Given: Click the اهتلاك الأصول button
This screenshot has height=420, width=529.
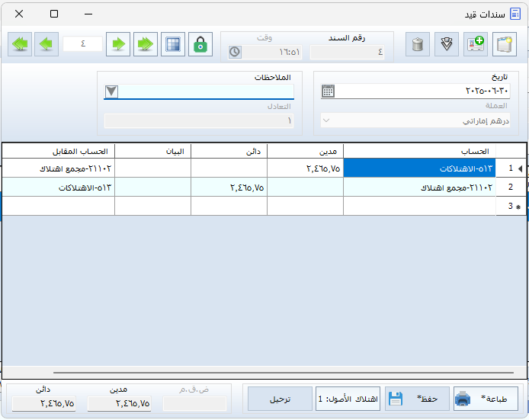Looking at the screenshot, I should coord(347,399).
